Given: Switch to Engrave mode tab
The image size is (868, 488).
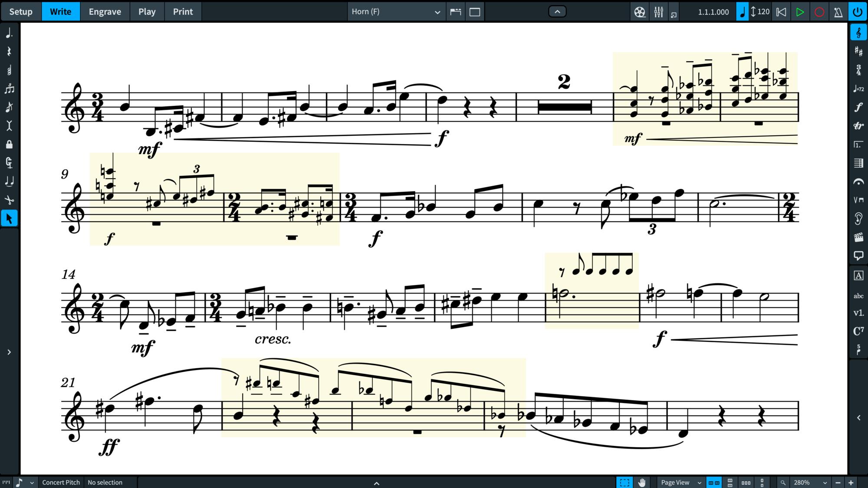Looking at the screenshot, I should coord(105,12).
